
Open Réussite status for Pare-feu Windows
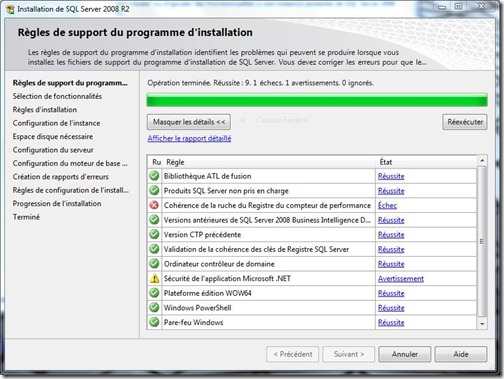pos(391,323)
